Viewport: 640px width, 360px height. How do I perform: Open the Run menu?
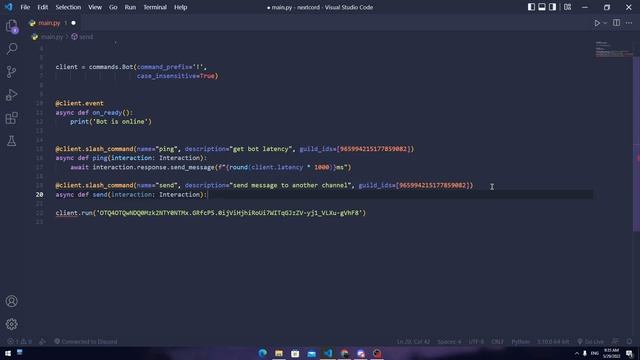click(130, 7)
